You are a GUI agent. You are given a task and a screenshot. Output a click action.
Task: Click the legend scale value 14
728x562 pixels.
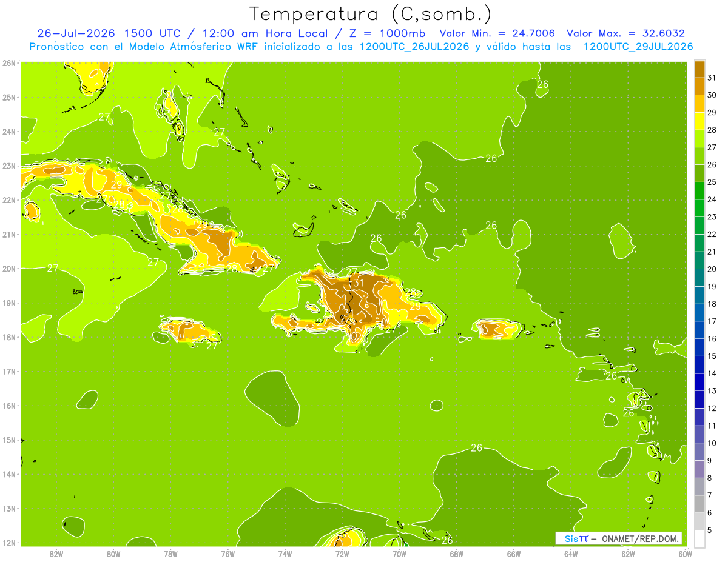tap(712, 373)
